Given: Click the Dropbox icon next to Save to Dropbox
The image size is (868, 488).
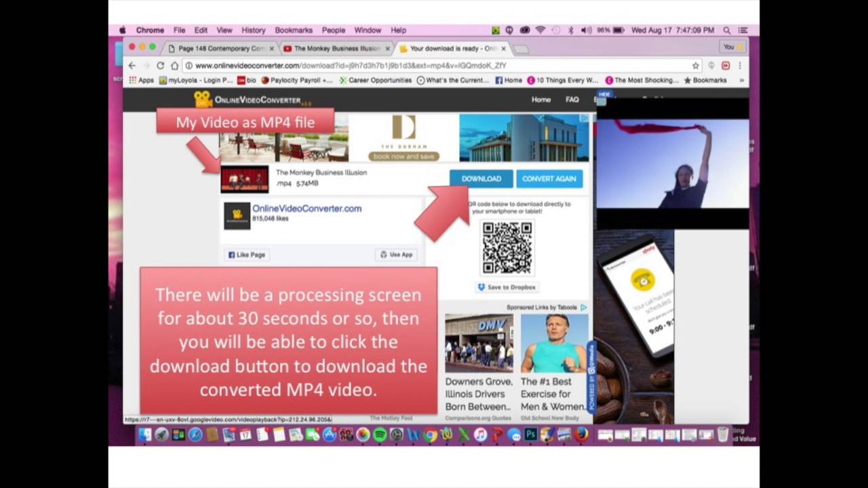Looking at the screenshot, I should coord(481,287).
